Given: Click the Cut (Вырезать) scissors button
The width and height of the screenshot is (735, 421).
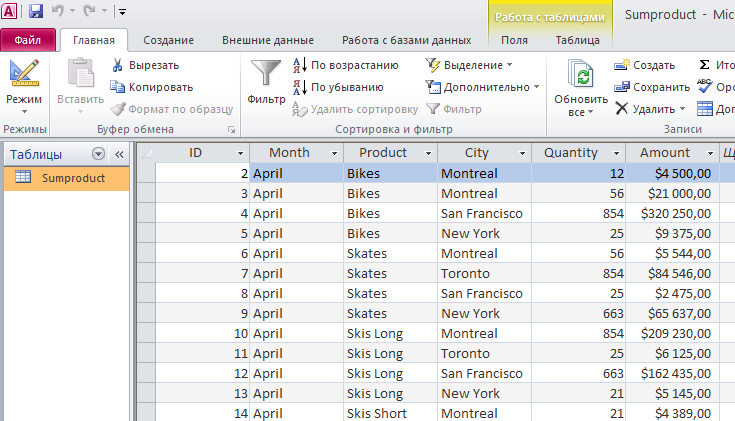Looking at the screenshot, I should click(x=145, y=65).
